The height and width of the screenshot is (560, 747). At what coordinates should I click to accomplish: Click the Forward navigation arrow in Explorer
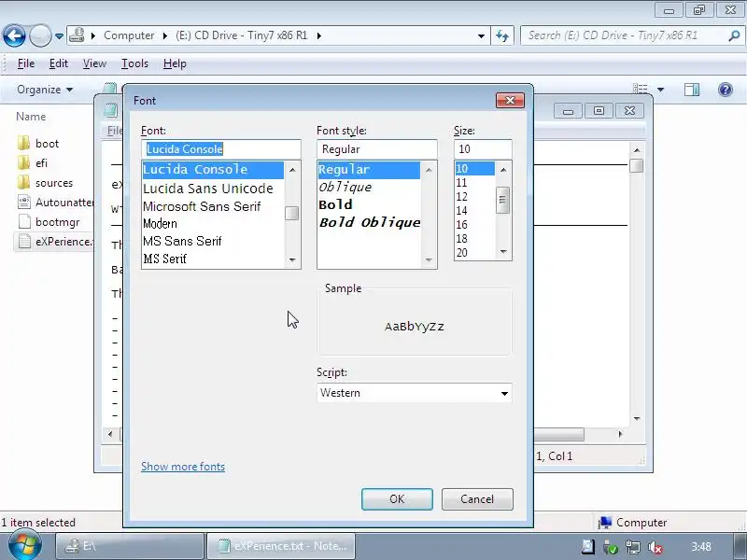(x=40, y=35)
